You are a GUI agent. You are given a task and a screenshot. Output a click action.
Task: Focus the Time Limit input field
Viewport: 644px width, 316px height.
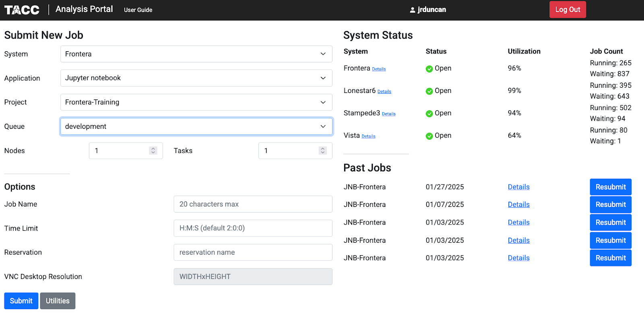(253, 228)
